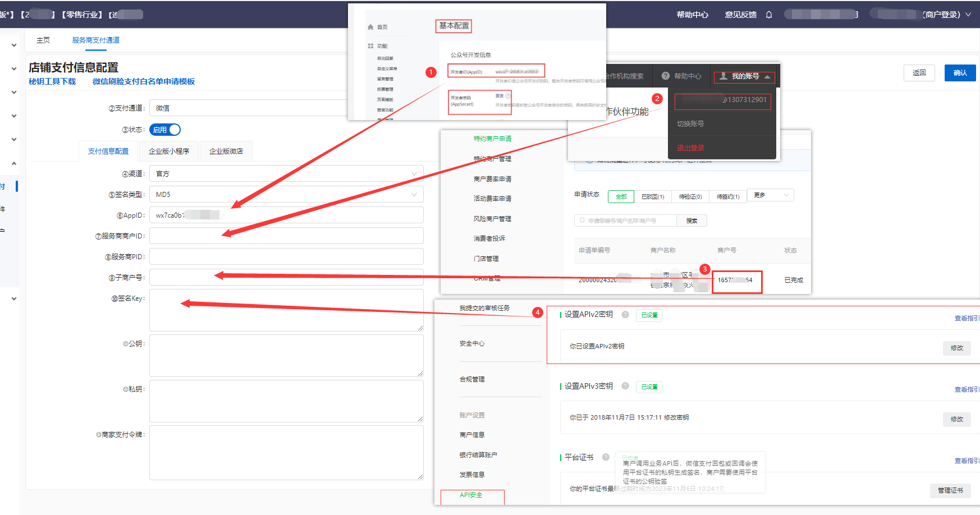This screenshot has width=980, height=515.
Task: Focus the 签名Key text area
Action: pos(286,310)
